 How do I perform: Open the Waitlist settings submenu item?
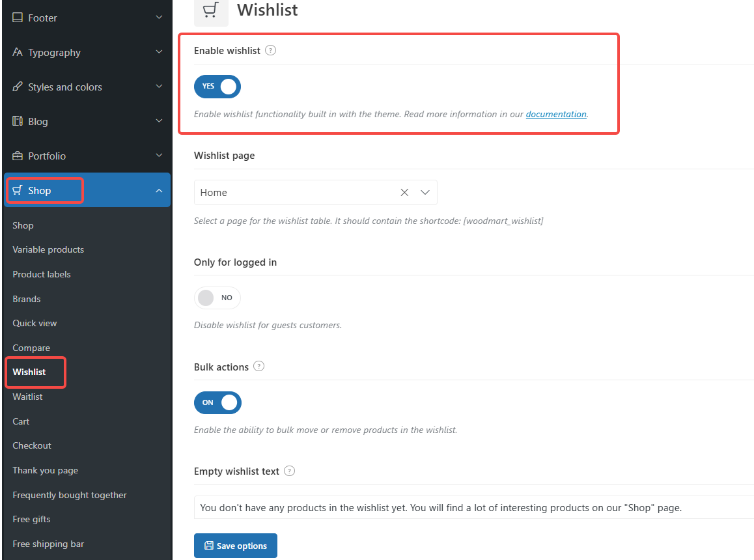[x=27, y=397]
